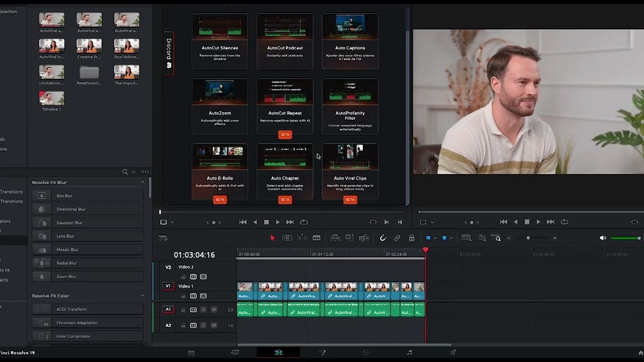Adjust the green volume slider
Screen dimensions: 644x362
click(625, 238)
